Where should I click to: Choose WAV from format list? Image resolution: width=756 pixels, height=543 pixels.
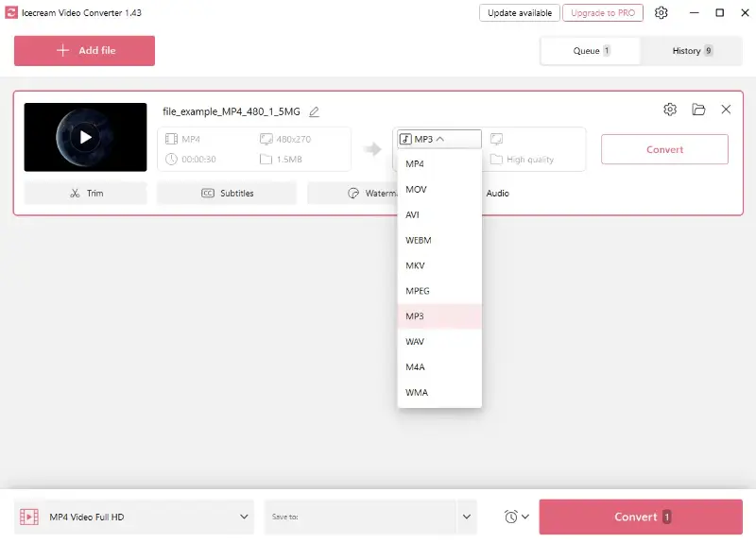point(439,342)
